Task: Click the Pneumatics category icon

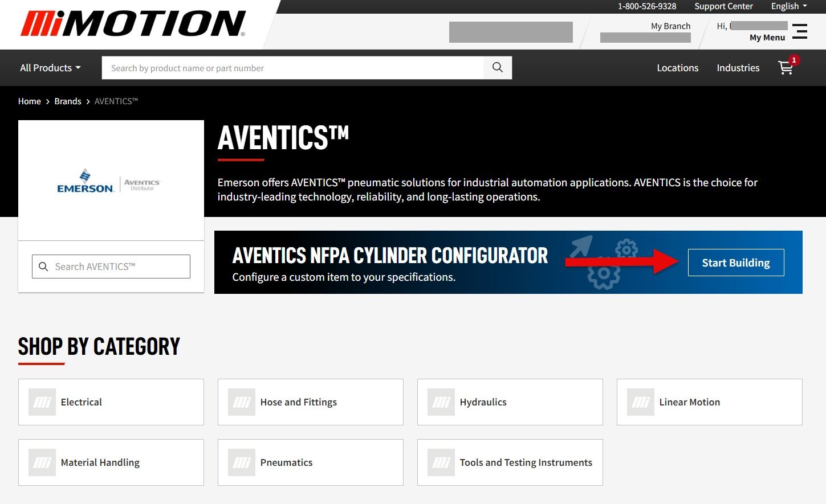Action: [242, 462]
